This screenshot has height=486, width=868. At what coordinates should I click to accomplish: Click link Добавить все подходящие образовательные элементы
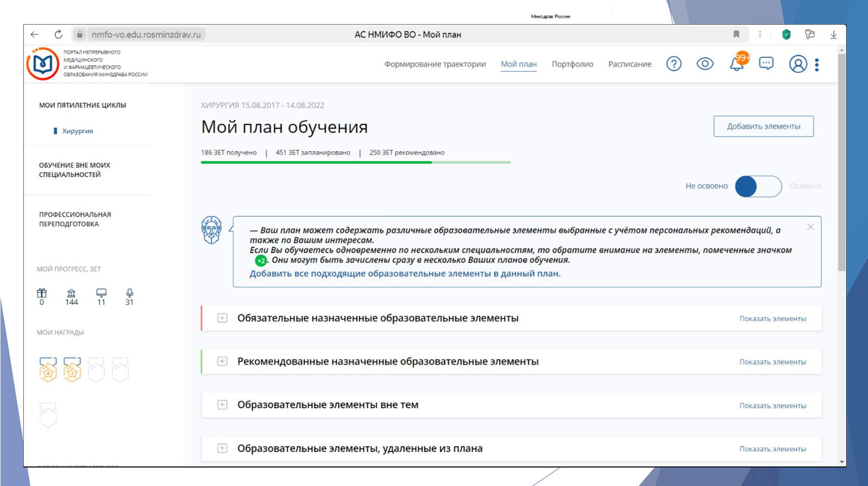[x=405, y=273]
